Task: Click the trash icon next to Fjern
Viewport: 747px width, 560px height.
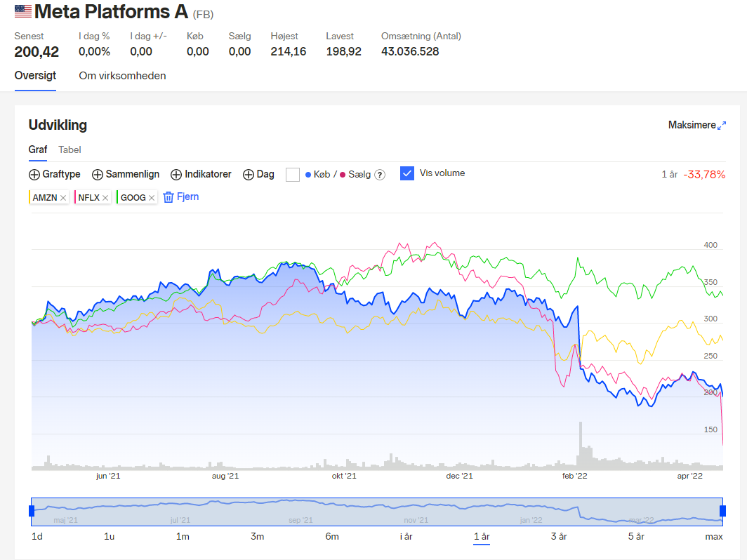Action: point(168,197)
